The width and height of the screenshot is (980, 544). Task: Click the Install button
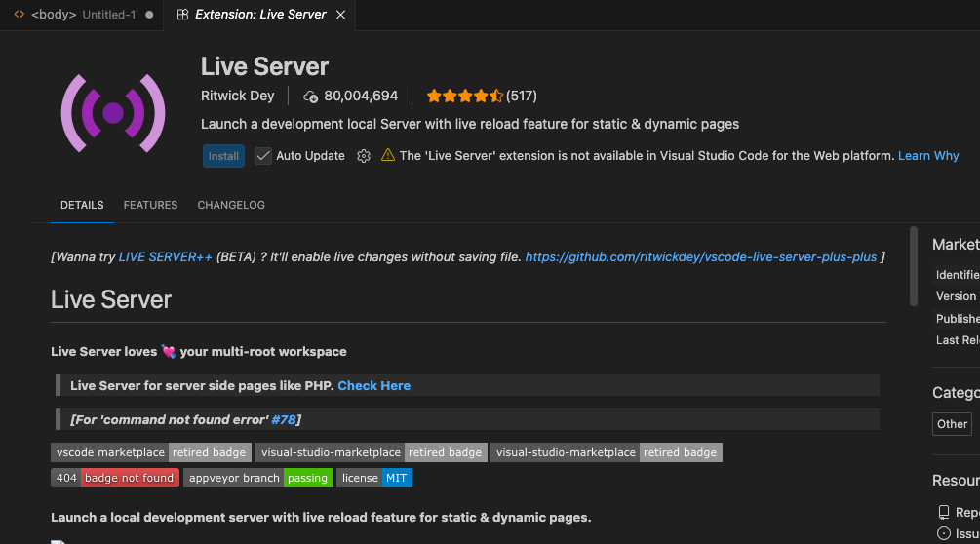[223, 156]
